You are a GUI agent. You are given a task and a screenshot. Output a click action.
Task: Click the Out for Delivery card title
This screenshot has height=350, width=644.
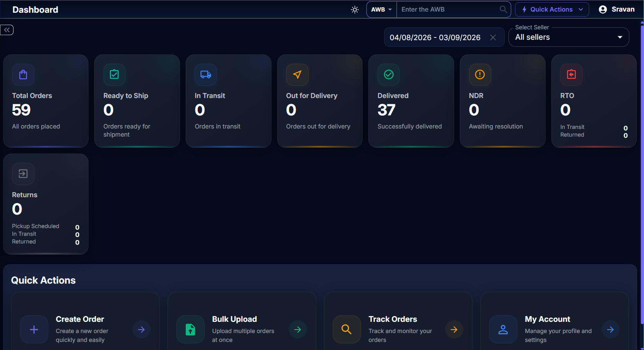tap(312, 96)
